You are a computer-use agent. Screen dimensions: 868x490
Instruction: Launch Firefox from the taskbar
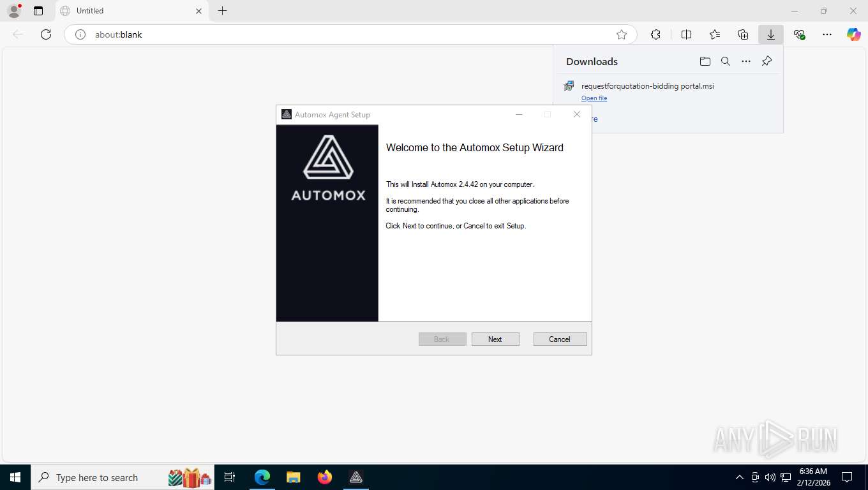325,477
